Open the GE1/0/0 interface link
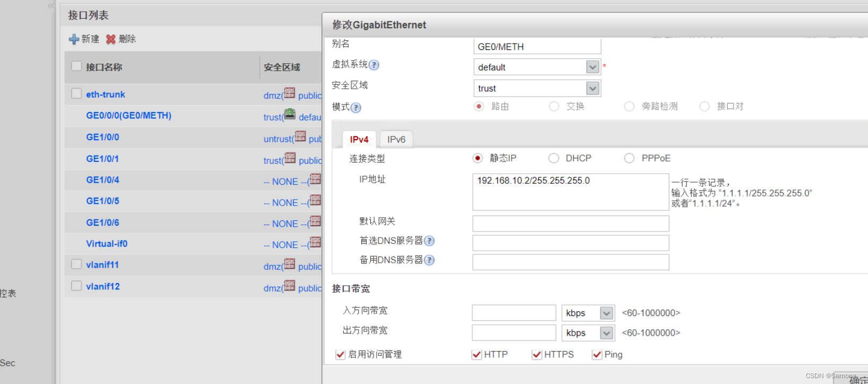 point(103,137)
